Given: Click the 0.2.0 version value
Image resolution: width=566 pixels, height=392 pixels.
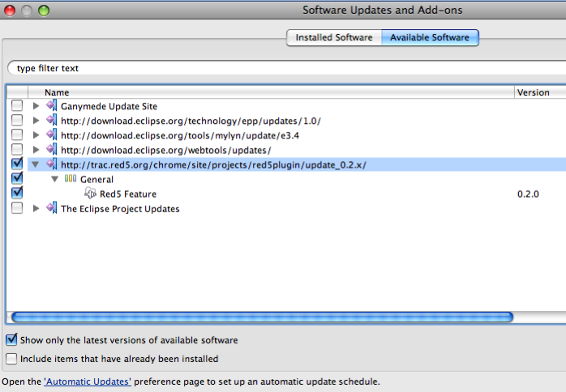Looking at the screenshot, I should [x=528, y=194].
